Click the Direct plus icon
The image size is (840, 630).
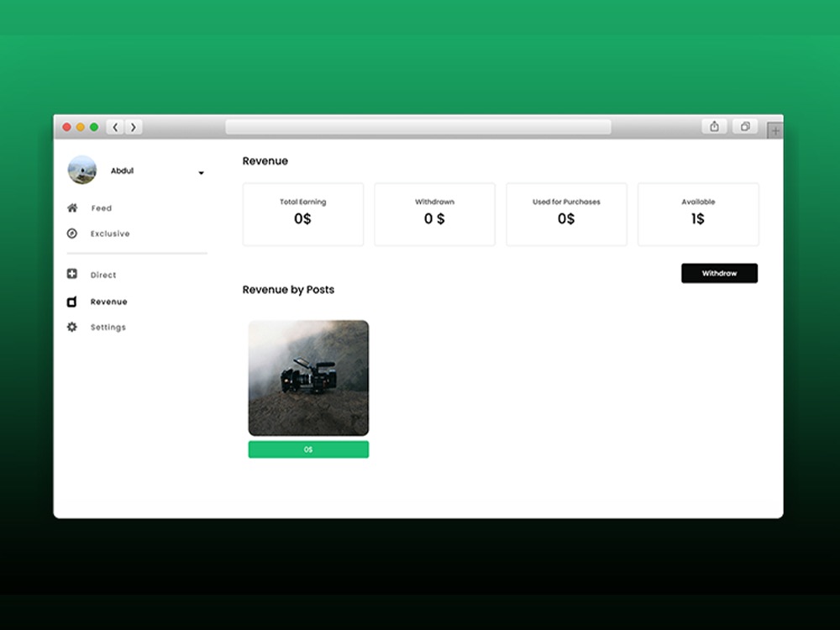point(71,274)
